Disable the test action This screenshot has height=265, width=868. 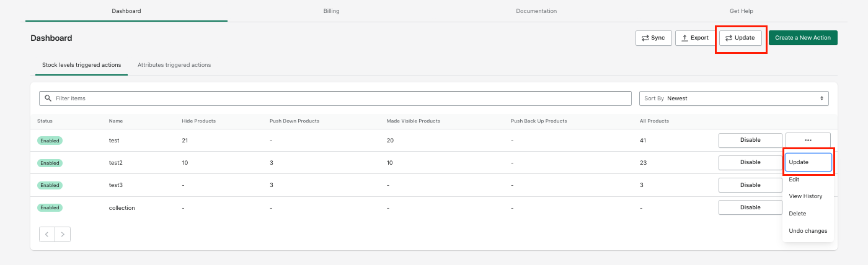pos(750,140)
